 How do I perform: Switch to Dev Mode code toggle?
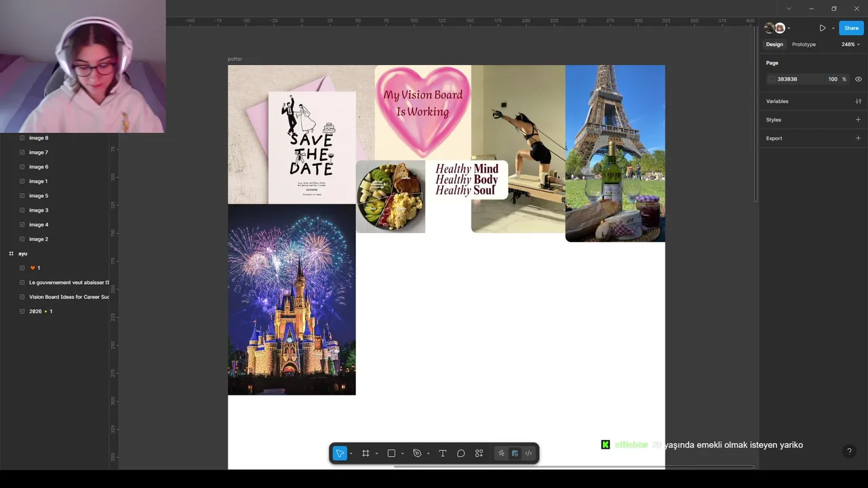coord(528,453)
